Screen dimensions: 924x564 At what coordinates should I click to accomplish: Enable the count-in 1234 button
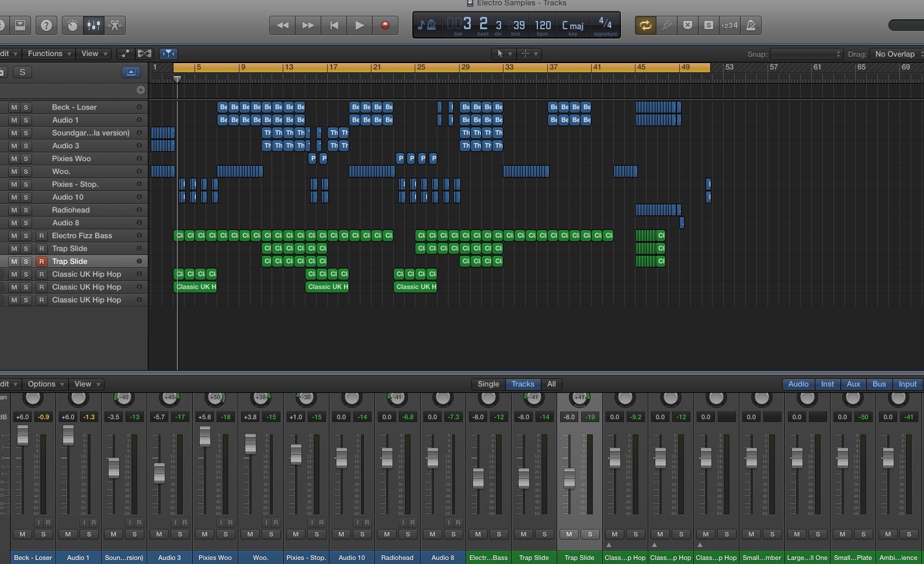(729, 25)
